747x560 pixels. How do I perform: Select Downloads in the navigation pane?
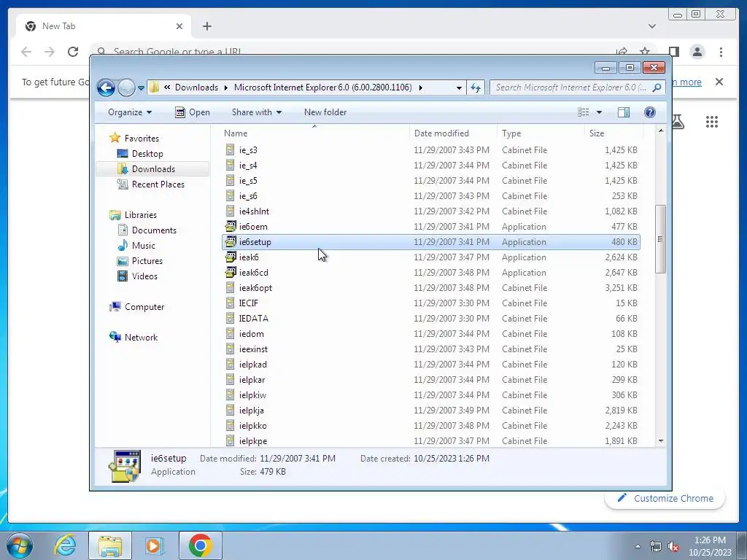[x=153, y=169]
